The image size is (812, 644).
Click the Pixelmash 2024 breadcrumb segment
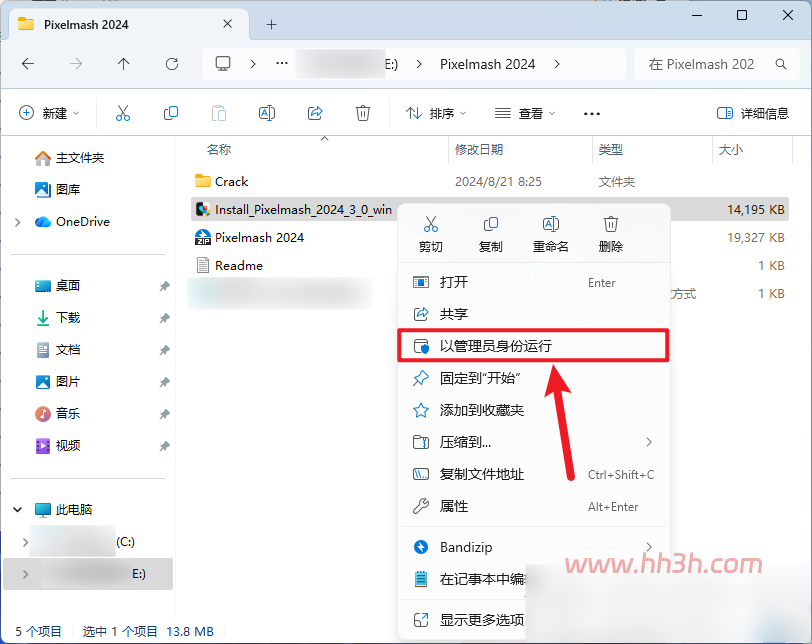point(487,64)
